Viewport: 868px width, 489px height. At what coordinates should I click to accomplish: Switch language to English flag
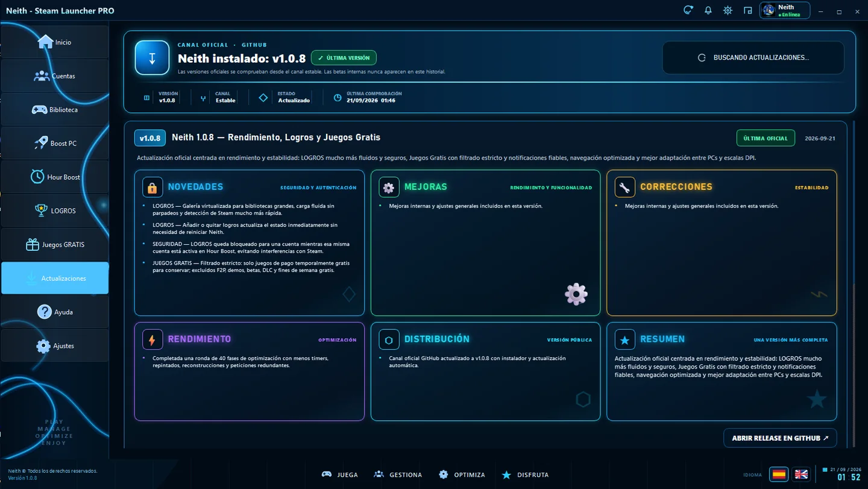801,475
